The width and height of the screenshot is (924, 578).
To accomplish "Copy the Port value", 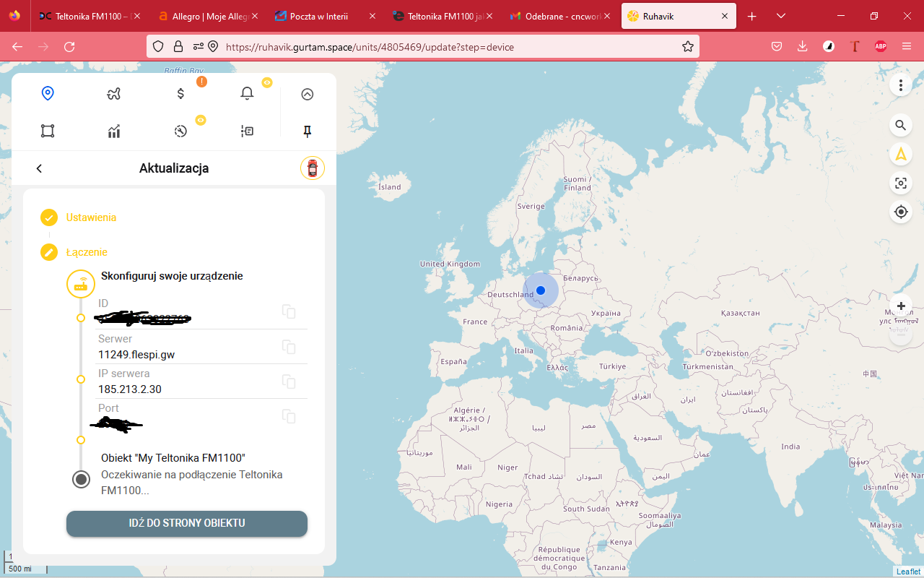I will pyautogui.click(x=289, y=416).
